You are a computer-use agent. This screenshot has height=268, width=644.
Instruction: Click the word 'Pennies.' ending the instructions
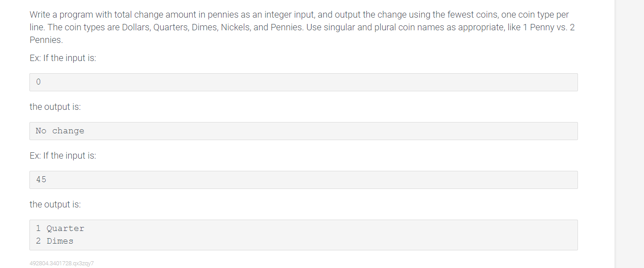46,40
